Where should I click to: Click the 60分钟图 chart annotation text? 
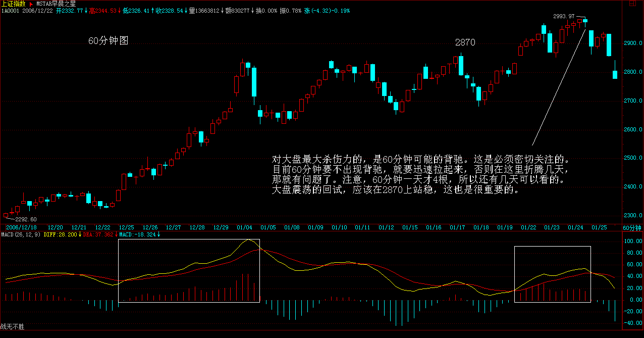click(108, 41)
